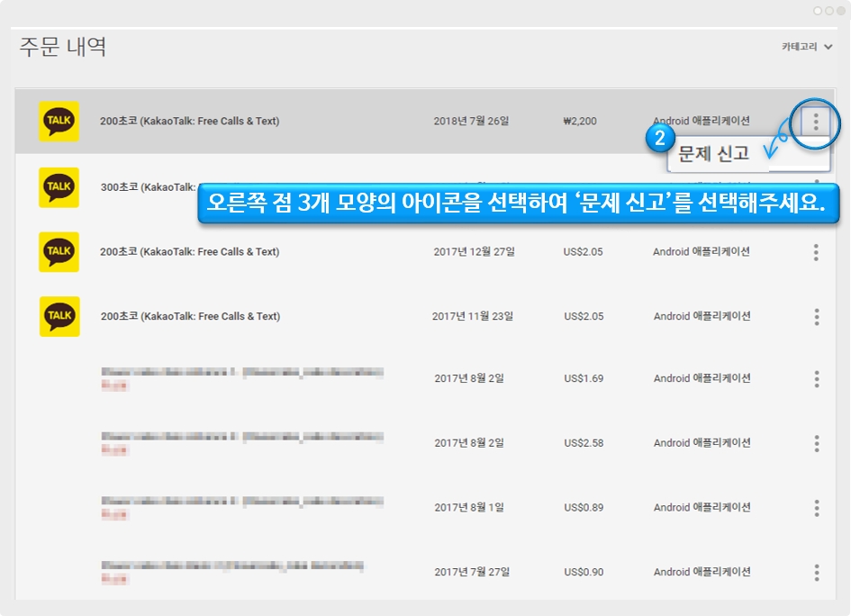Open three-dot menu for the US$0.90 order
The width and height of the screenshot is (851, 616).
[x=816, y=572]
